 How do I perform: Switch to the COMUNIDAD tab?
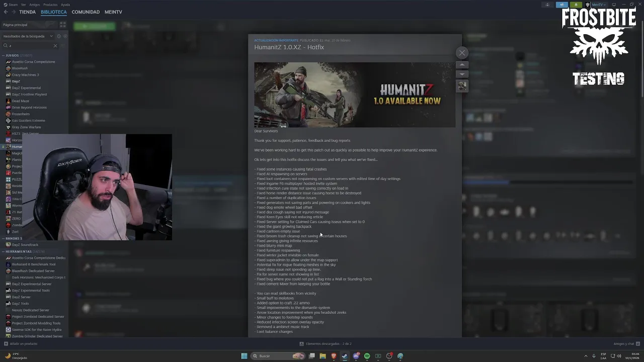point(86,12)
